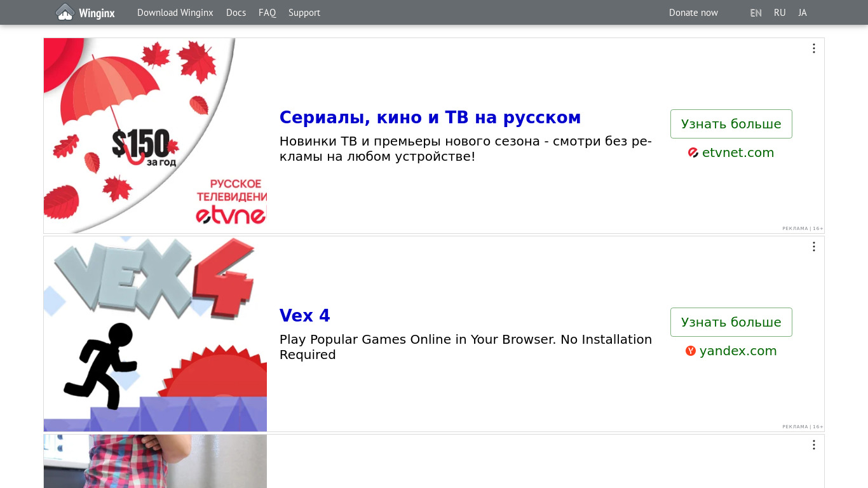Open the Support navigation item

coord(304,13)
